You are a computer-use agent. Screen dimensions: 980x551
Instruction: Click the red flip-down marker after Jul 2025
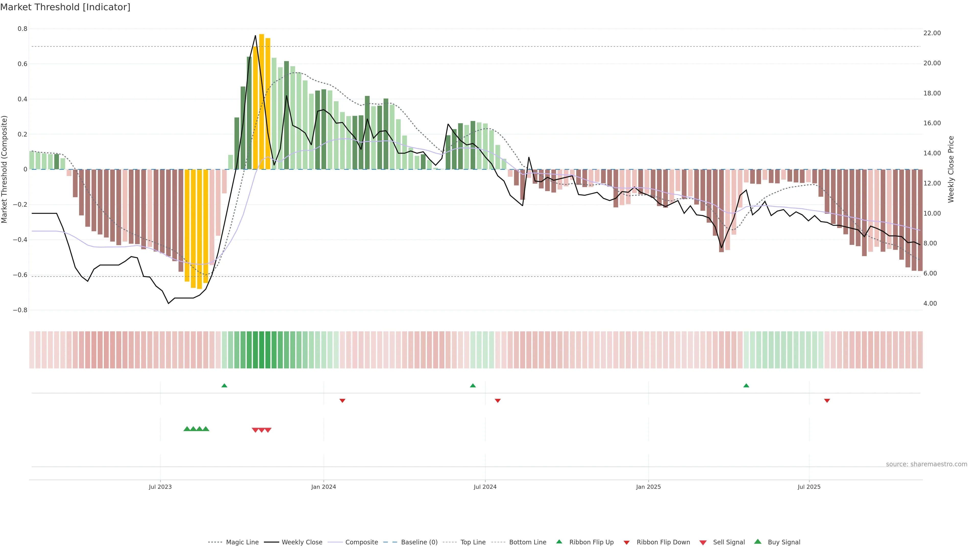[x=827, y=400]
